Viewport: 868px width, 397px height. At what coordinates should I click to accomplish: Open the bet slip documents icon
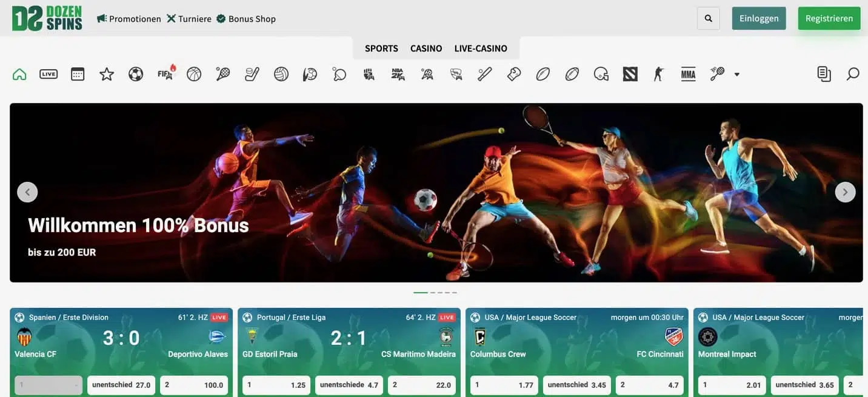coord(824,74)
